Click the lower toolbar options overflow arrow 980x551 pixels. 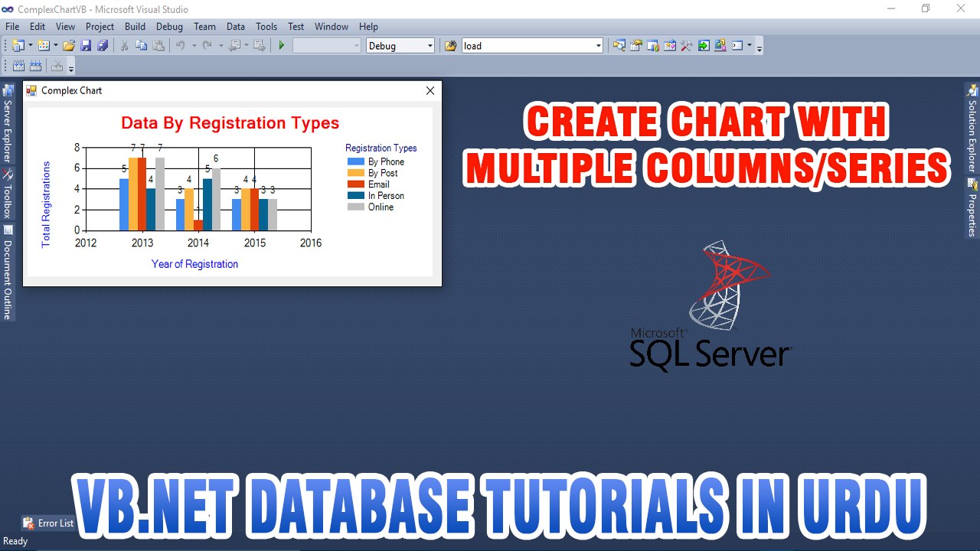point(71,68)
